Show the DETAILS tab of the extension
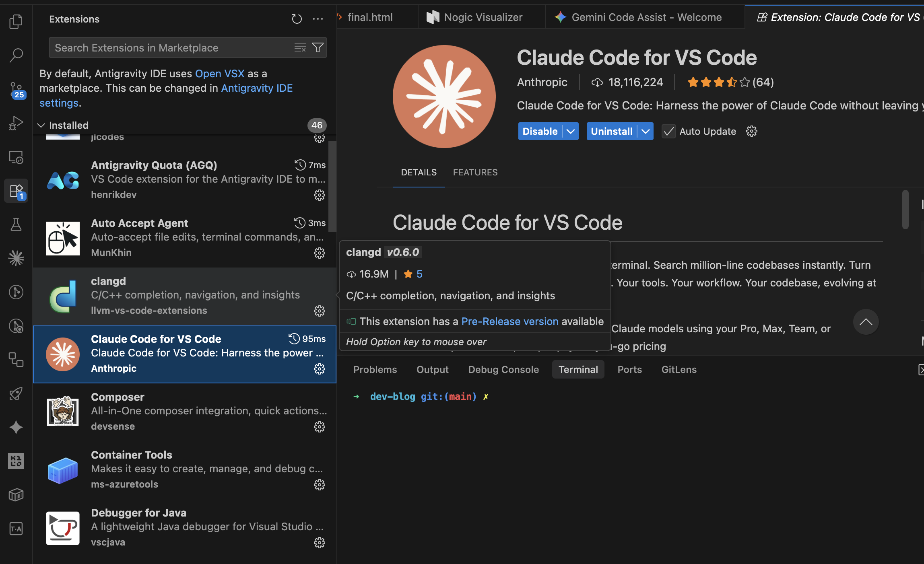The height and width of the screenshot is (564, 924). click(x=419, y=173)
